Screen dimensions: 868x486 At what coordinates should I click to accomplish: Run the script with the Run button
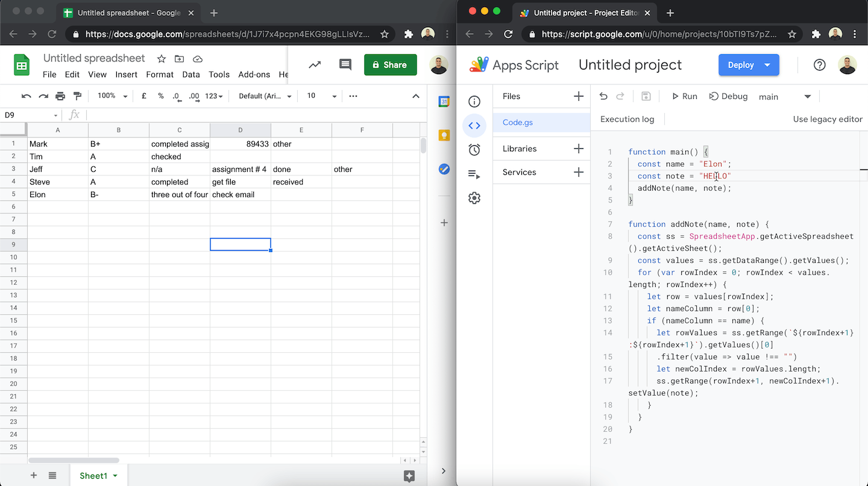pyautogui.click(x=684, y=96)
